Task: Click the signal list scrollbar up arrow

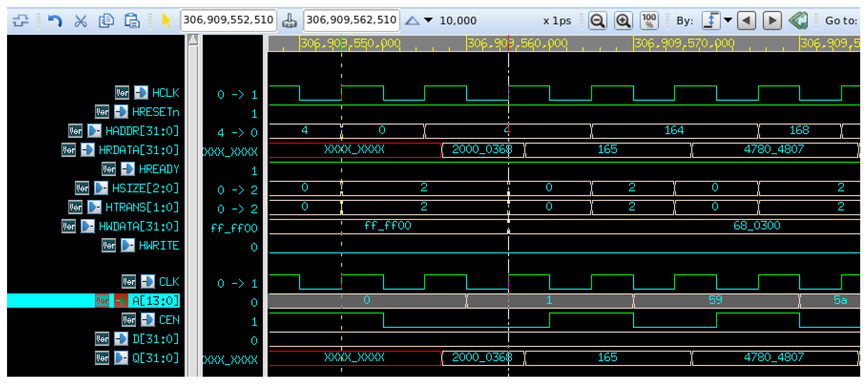Action: coord(193,40)
